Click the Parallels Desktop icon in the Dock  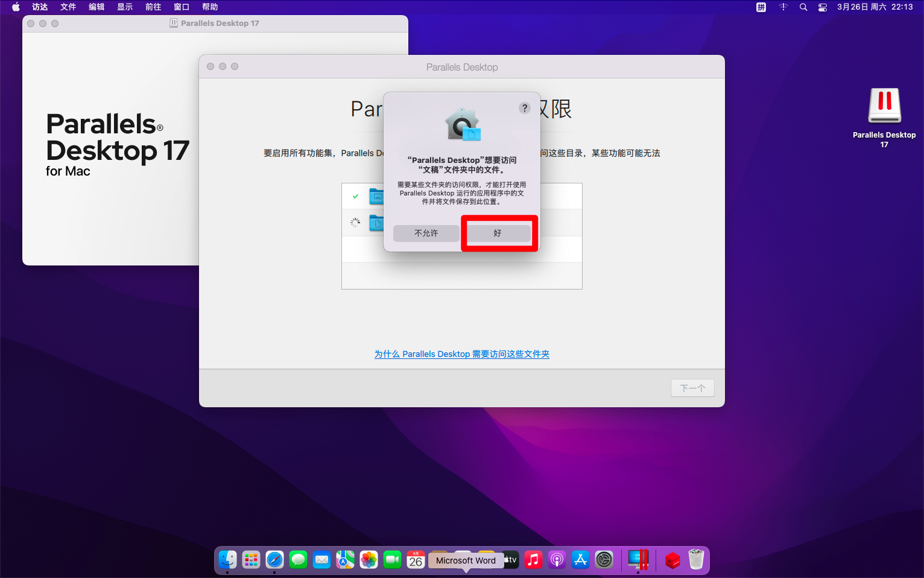point(638,560)
